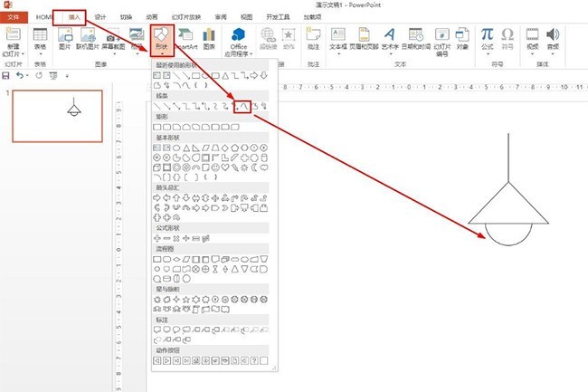Screen dimensions: 588x392
Task: Click Online Pictures (联机图片) button
Action: tap(88, 40)
